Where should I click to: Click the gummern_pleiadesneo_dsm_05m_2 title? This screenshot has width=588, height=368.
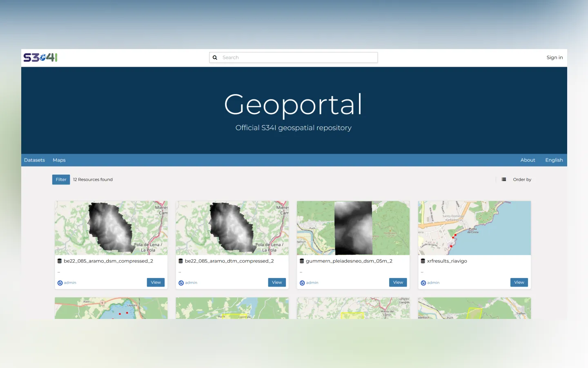(x=349, y=261)
